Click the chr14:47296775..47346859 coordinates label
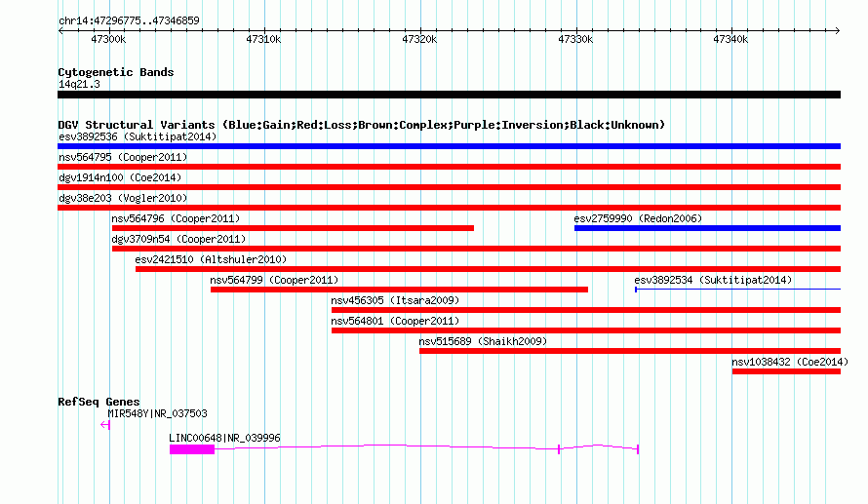Image resolution: width=868 pixels, height=504 pixels. (x=129, y=20)
